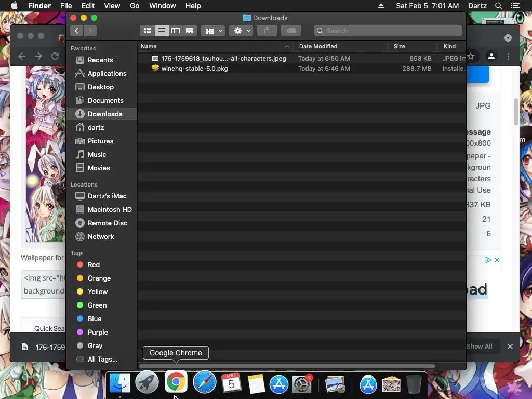Screen dimensions: 532x399
Task: Filter by the Blue tag
Action: coord(102,319)
